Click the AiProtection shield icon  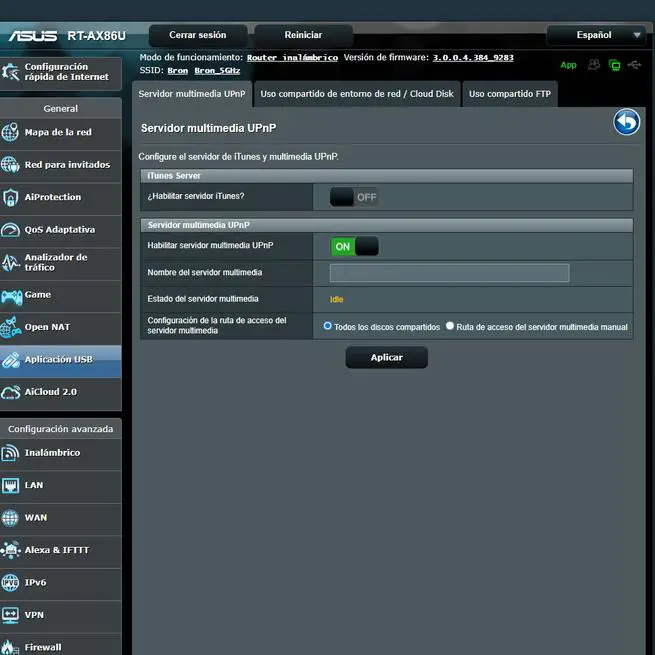(x=10, y=197)
